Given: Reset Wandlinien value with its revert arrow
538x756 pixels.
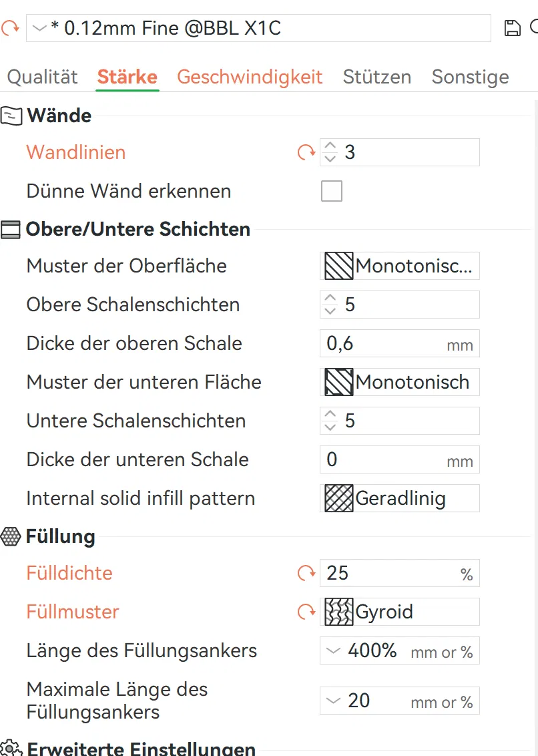Looking at the screenshot, I should 306,153.
